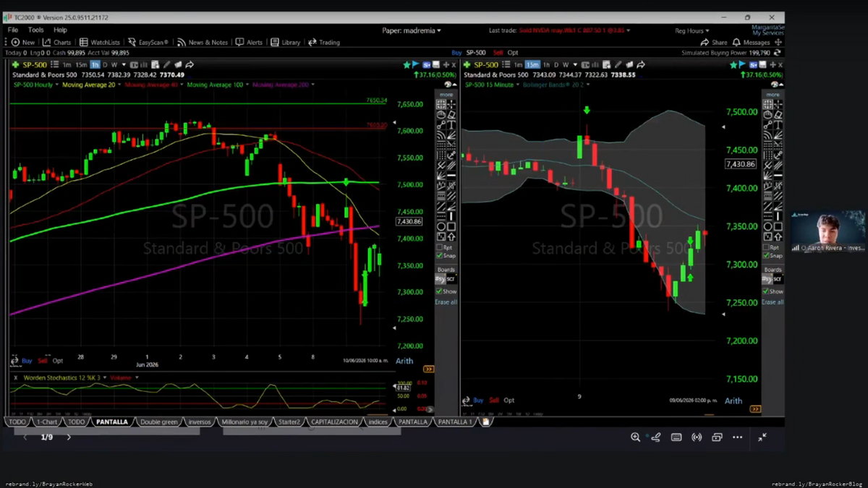This screenshot has height=488, width=868.
Task: Click the green star icon on left chart header
Action: [407, 65]
